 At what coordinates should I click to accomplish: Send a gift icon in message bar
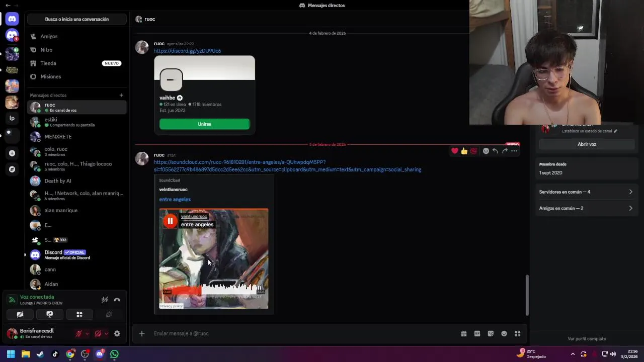[463, 333]
